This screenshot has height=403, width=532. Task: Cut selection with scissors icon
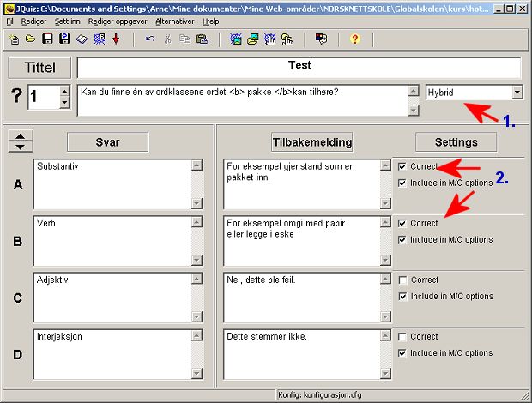coord(167,39)
